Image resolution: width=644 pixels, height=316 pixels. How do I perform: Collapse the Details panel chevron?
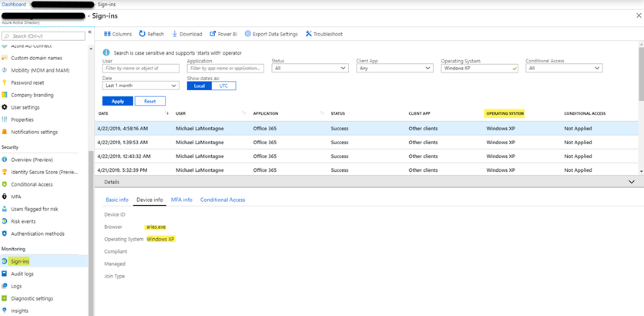(x=632, y=182)
